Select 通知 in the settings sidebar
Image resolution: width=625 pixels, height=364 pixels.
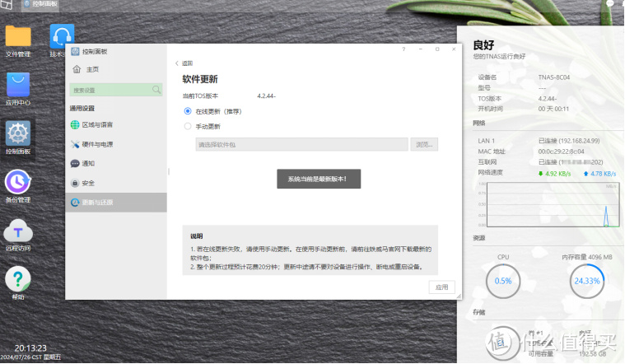[x=88, y=163]
